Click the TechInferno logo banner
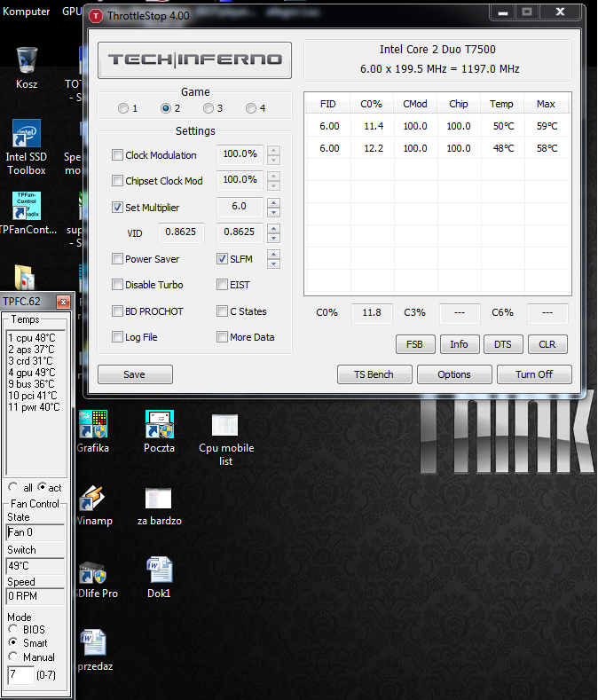The height and width of the screenshot is (700, 598). (194, 59)
